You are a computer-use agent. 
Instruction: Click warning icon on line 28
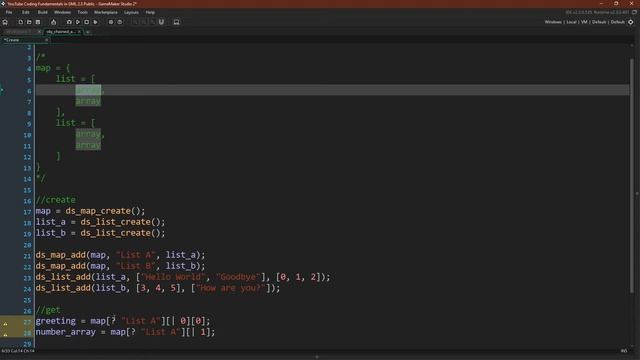coord(5,335)
